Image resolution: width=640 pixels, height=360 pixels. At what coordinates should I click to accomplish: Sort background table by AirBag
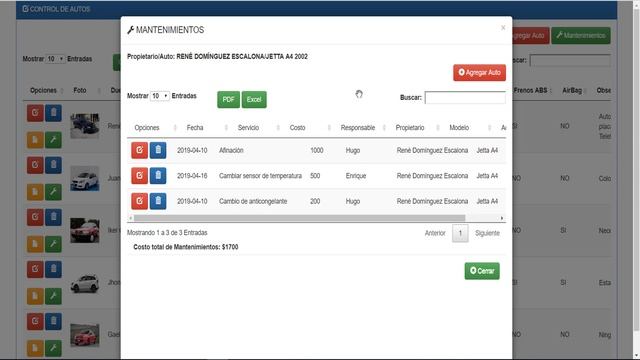point(572,90)
